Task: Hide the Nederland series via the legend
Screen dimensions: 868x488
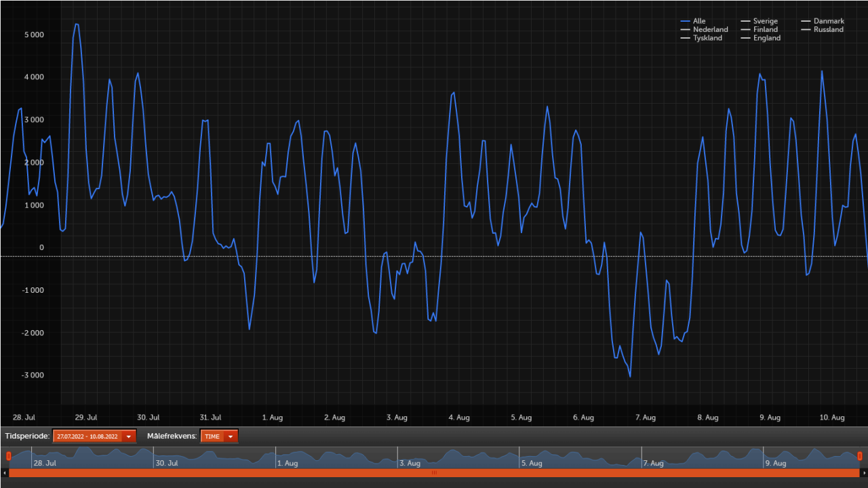Action: (x=709, y=29)
